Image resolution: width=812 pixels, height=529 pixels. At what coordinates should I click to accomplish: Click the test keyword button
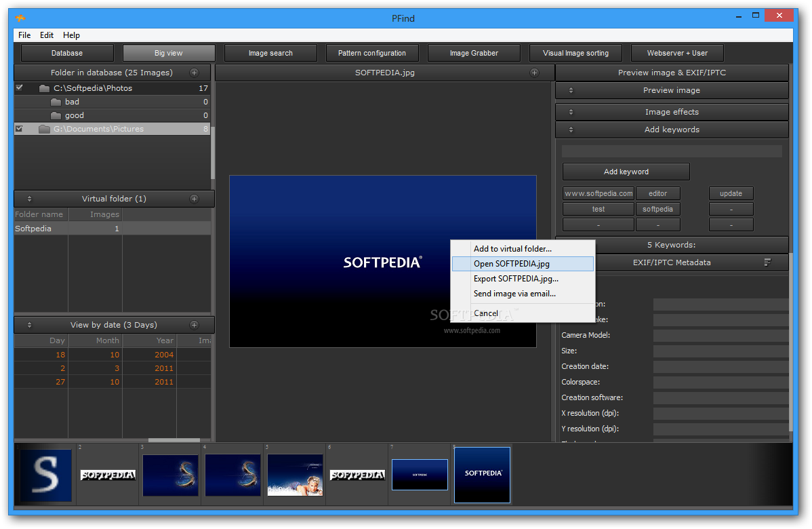pyautogui.click(x=598, y=209)
